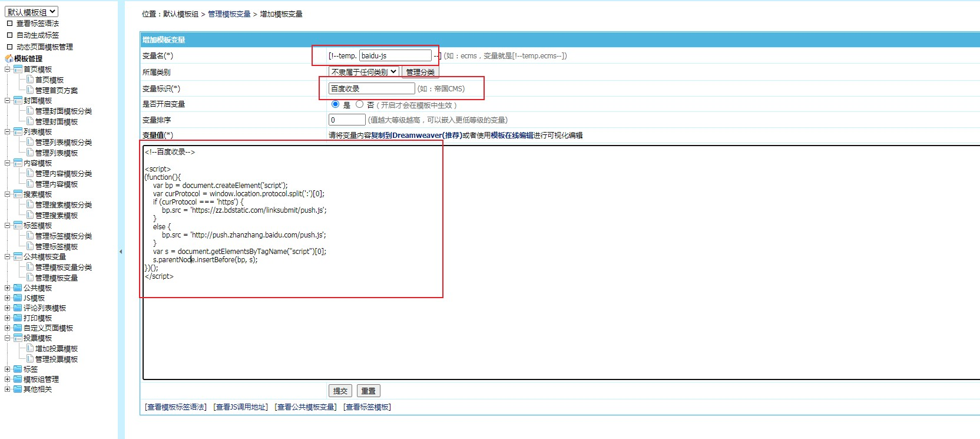The image size is (980, 439).
Task: Open 首页模板 child page in tree
Action: [49, 80]
